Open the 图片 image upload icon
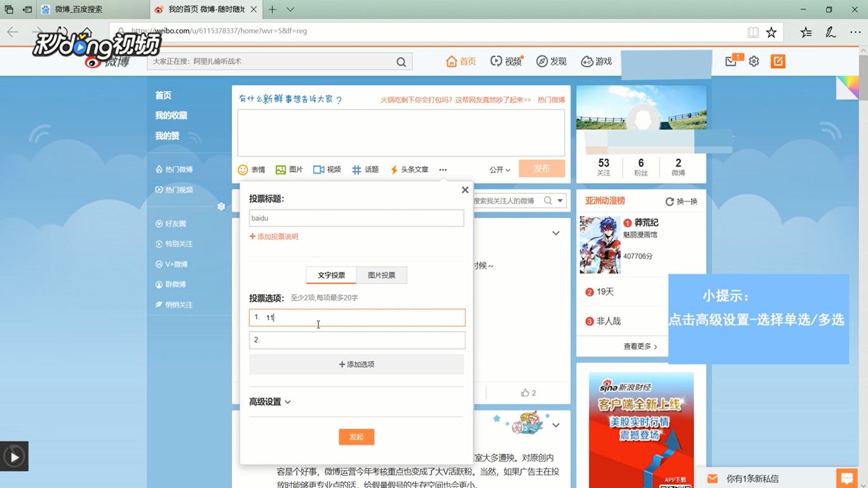Viewport: 868px width, 488px height. (x=280, y=169)
